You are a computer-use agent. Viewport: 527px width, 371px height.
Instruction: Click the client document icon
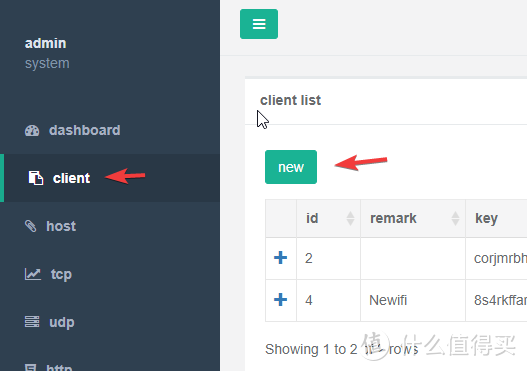click(36, 178)
